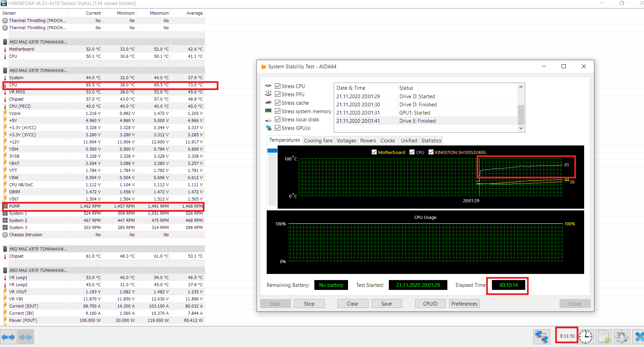
Task: Stop the stability test
Action: point(309,303)
